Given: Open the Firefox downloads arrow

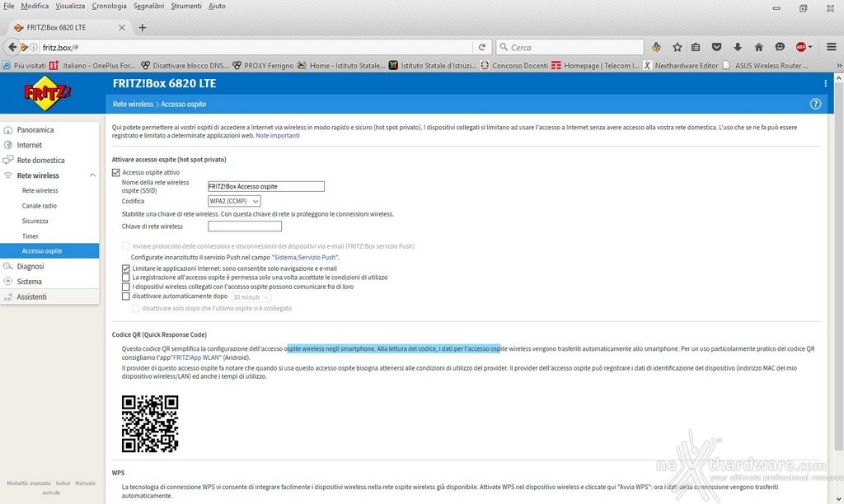Looking at the screenshot, I should click(x=738, y=47).
